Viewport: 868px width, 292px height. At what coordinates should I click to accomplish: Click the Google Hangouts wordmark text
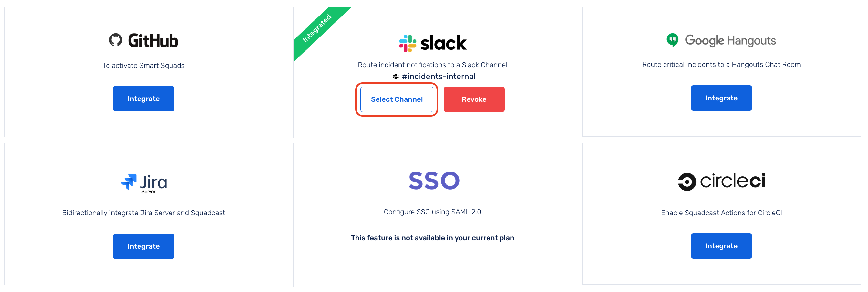730,40
